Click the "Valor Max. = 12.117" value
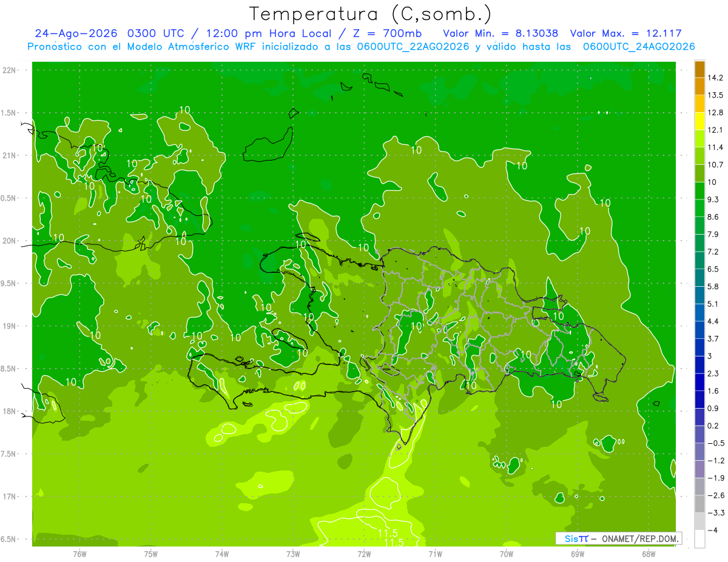Screen dimensions: 728x562 tap(626, 34)
